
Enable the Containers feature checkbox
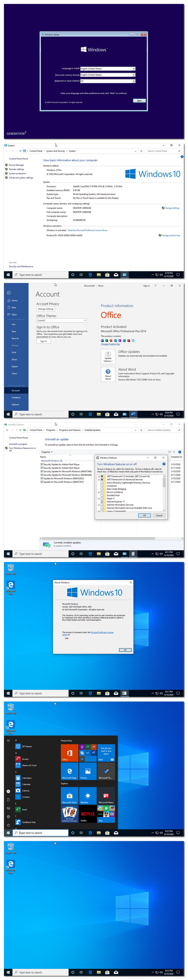click(x=102, y=486)
